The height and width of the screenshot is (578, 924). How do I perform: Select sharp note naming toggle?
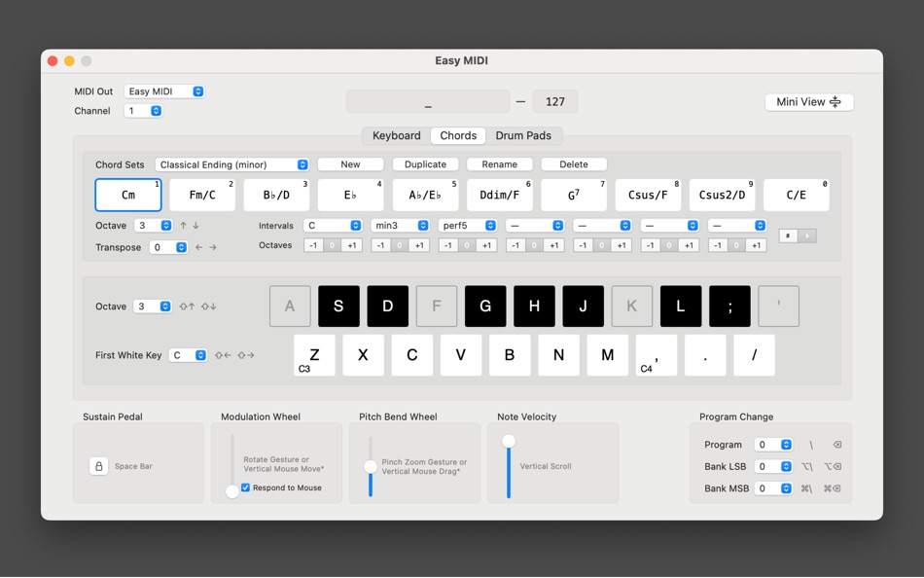pyautogui.click(x=788, y=235)
